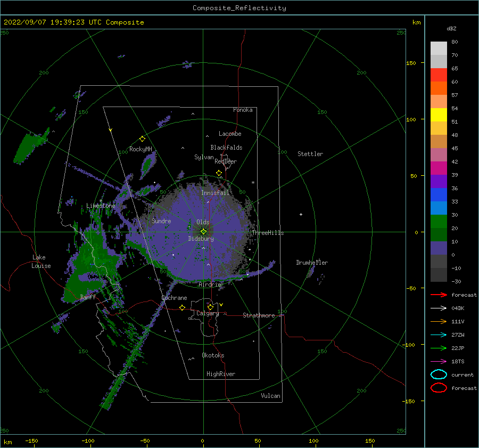
Task: Click the magenta 18TS arrow legend icon
Action: pyautogui.click(x=439, y=362)
